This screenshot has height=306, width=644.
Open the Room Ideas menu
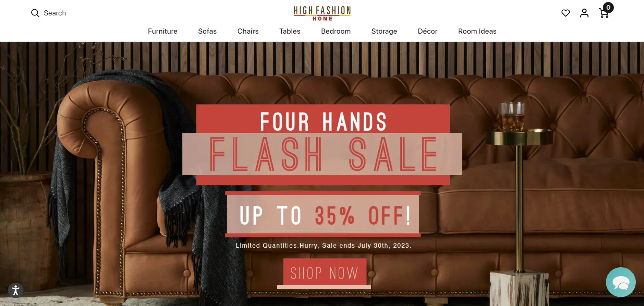point(477,31)
